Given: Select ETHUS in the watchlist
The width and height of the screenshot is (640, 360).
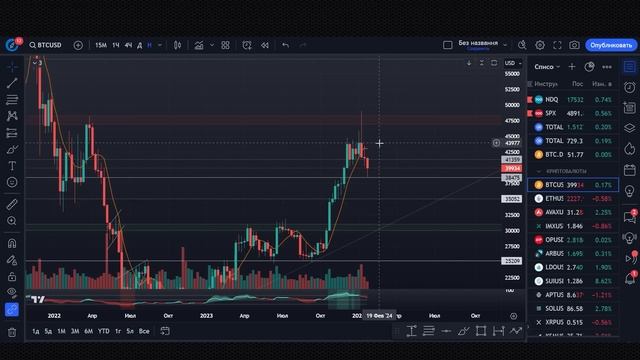Looking at the screenshot, I should click(x=573, y=199).
